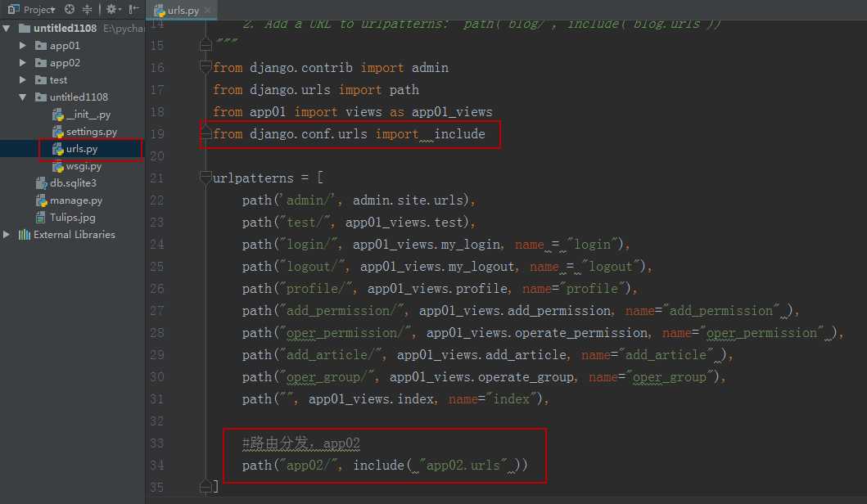Click 'urlpatterns' on line 21

click(253, 178)
